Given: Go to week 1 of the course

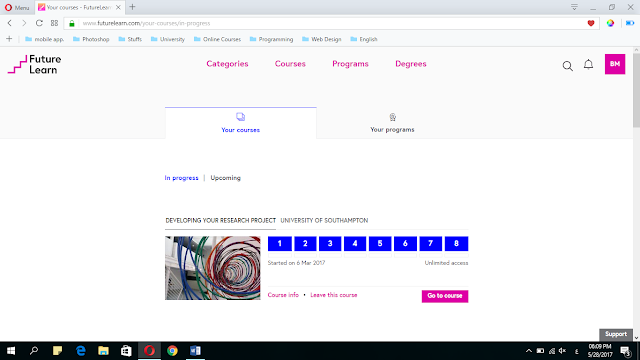Looking at the screenshot, I should coord(280,244).
